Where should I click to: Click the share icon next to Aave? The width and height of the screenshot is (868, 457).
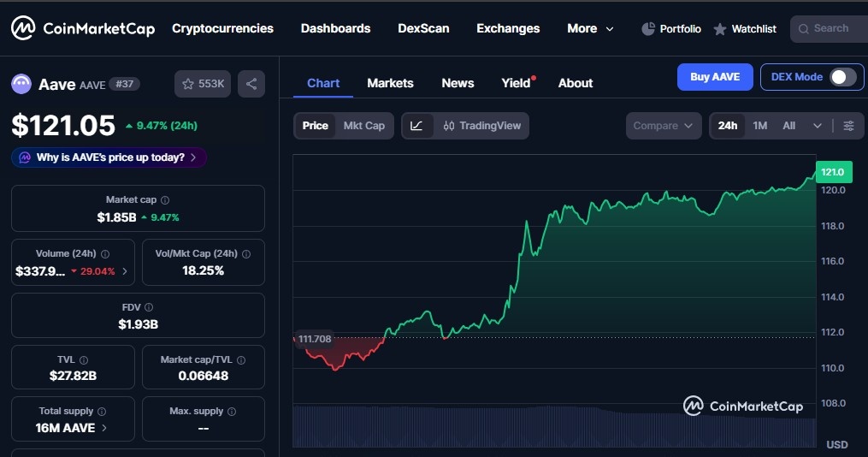(251, 84)
